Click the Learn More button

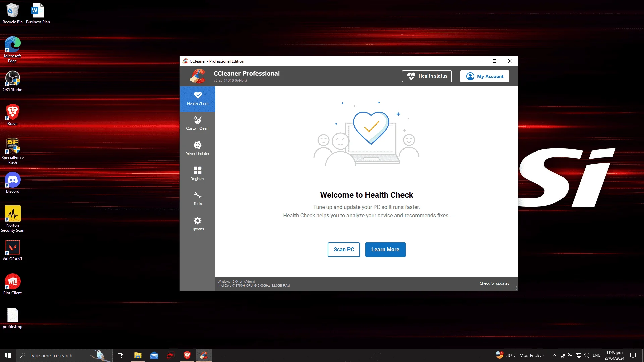click(x=385, y=250)
